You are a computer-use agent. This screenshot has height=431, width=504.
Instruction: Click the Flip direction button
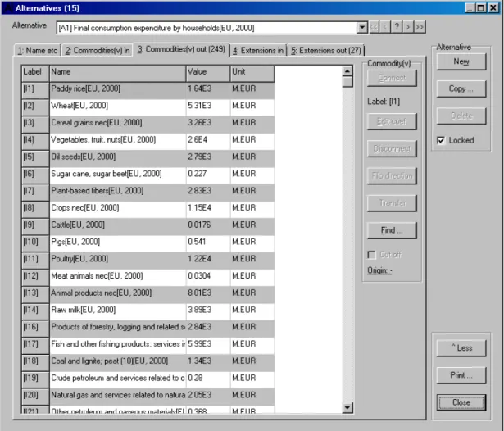pos(392,176)
